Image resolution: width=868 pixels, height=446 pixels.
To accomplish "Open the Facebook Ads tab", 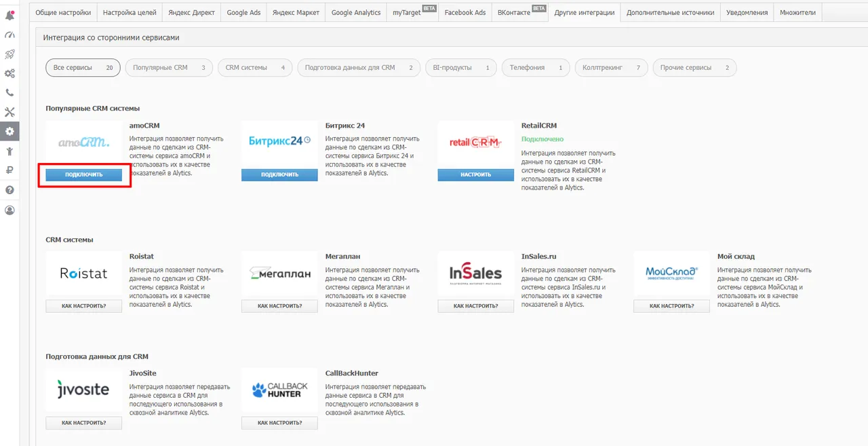I will (x=465, y=12).
